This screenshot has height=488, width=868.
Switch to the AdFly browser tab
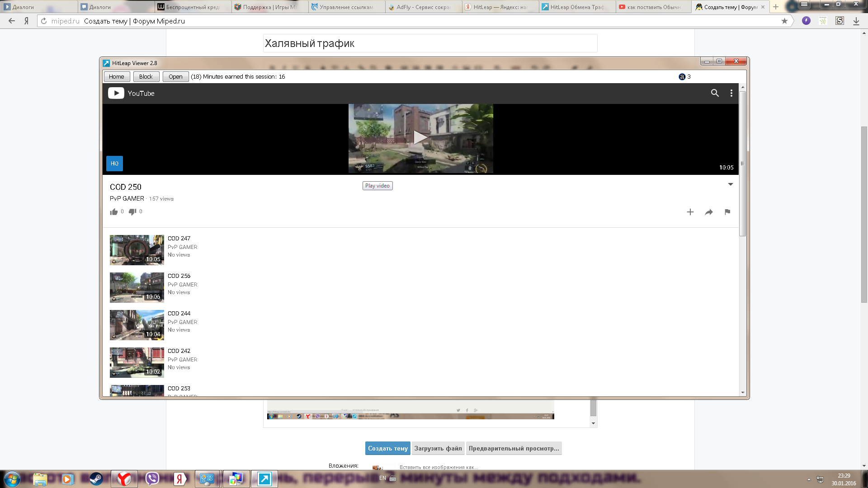(x=424, y=7)
